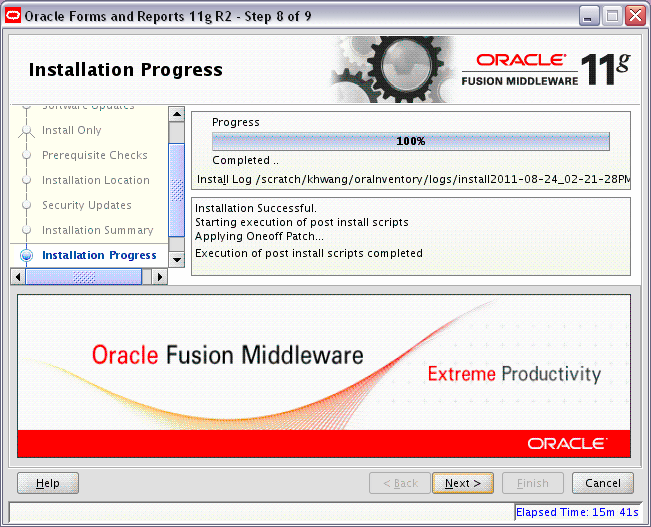
Task: Click 'Starting execution of post install scripts' line
Action: 302,222
